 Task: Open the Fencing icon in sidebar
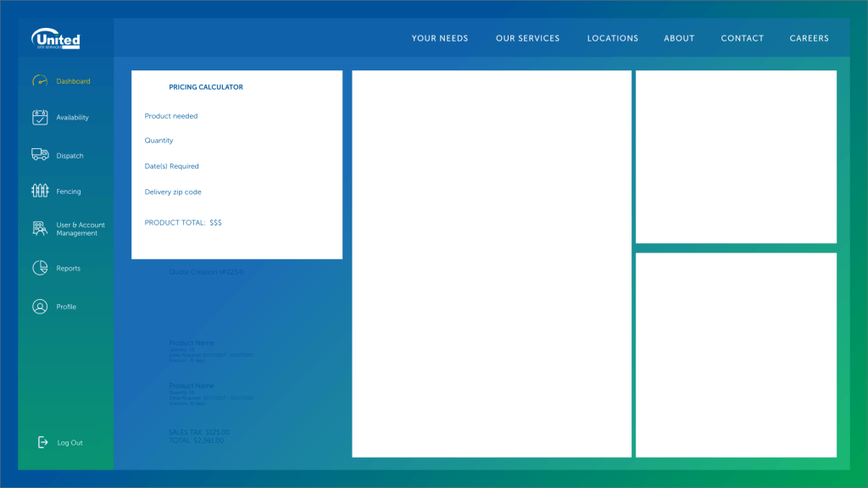pyautogui.click(x=40, y=191)
